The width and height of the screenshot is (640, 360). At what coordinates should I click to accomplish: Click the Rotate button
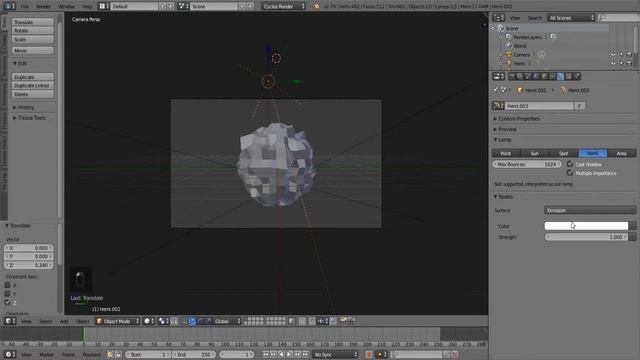33,31
